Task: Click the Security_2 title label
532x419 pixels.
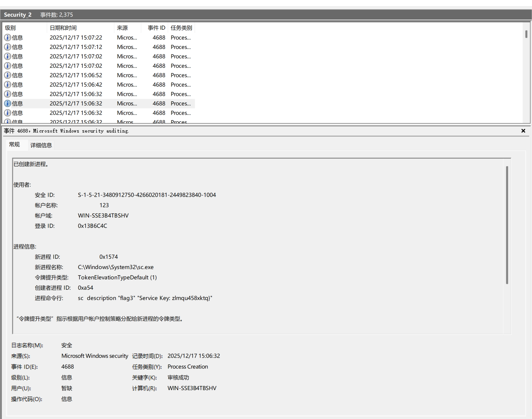Action: pyautogui.click(x=18, y=15)
